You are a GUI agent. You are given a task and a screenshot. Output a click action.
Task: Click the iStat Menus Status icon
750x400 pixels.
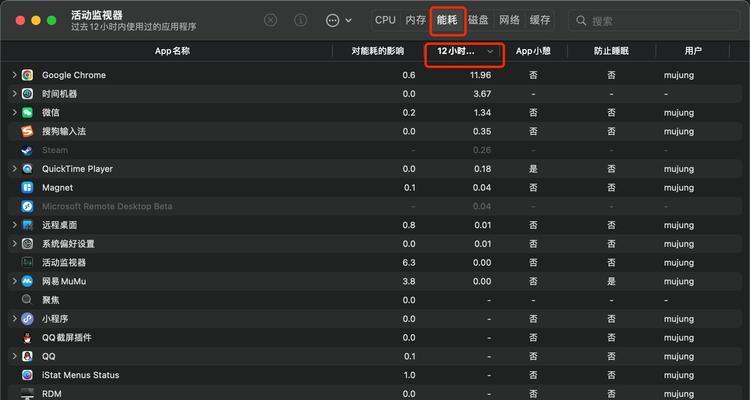click(x=27, y=375)
